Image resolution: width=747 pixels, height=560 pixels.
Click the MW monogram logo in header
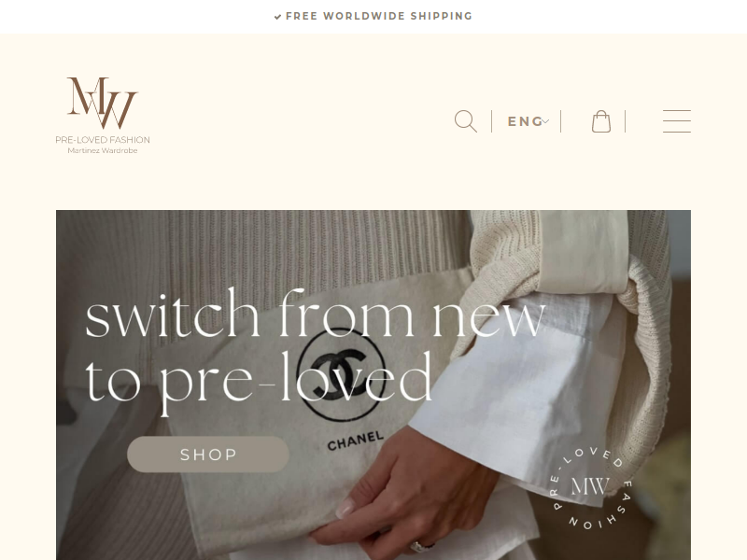pos(103,103)
